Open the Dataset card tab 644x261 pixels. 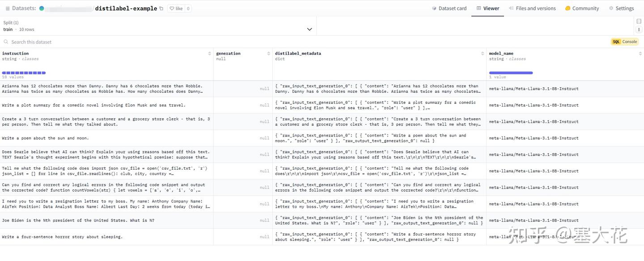coord(449,9)
